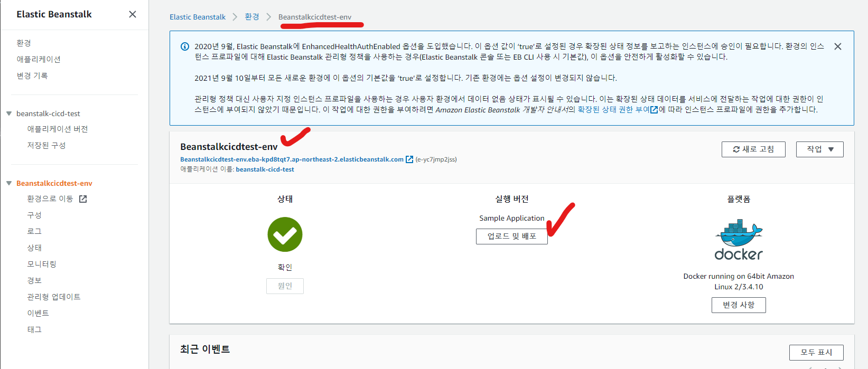This screenshot has width=868, height=369.
Task: Open 모니터링 in the sidebar
Action: 42,264
